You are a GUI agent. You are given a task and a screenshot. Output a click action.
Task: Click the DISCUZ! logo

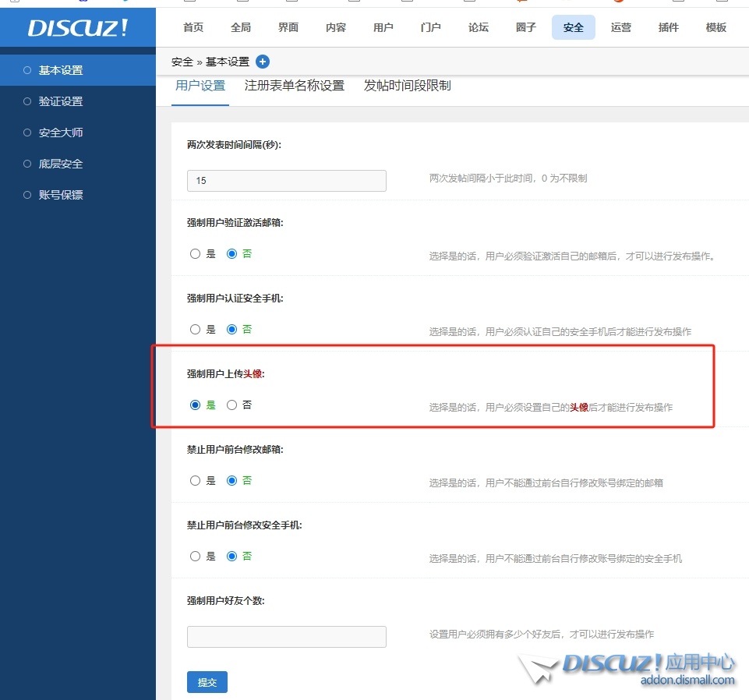(x=78, y=28)
